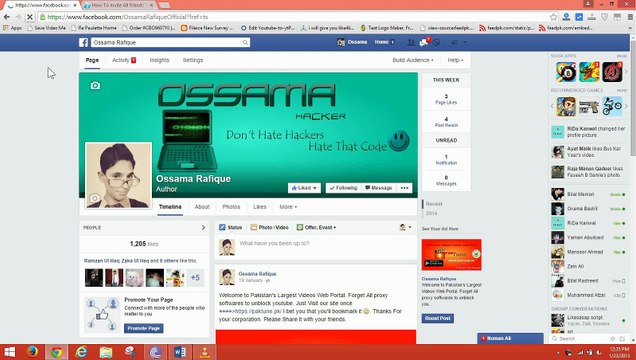Open Internet Explorer from the taskbar

[x=82, y=352]
